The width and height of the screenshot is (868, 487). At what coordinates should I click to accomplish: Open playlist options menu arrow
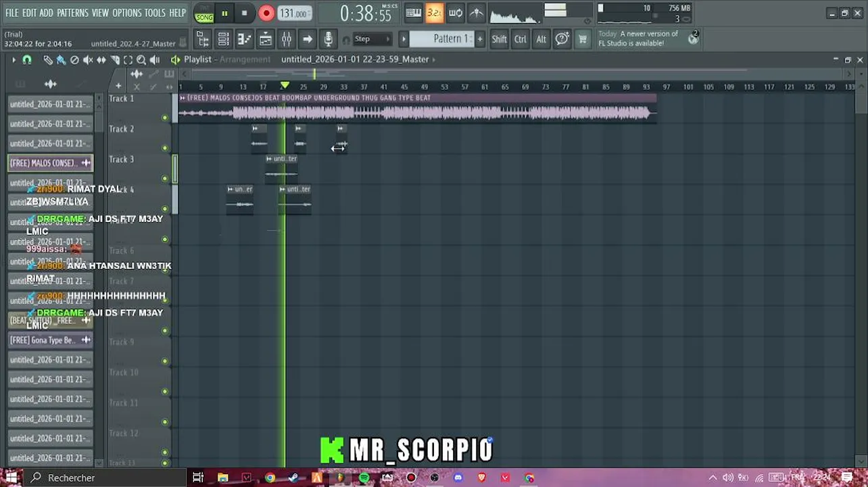[13, 60]
